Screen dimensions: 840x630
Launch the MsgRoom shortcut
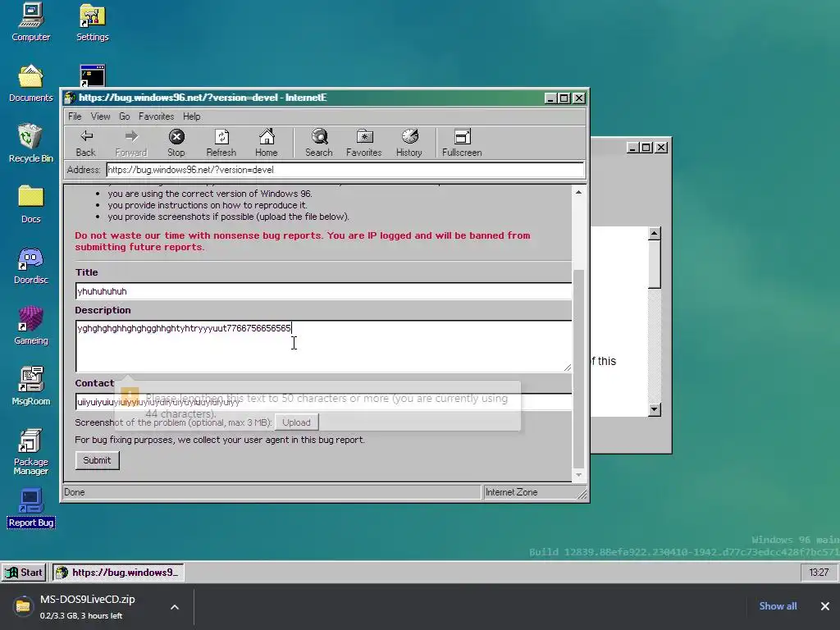point(30,386)
